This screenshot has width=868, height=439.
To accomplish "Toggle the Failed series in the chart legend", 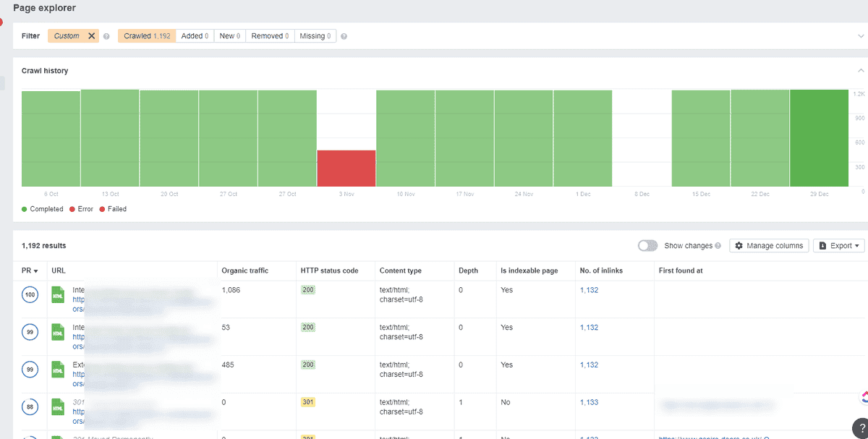I will (113, 209).
